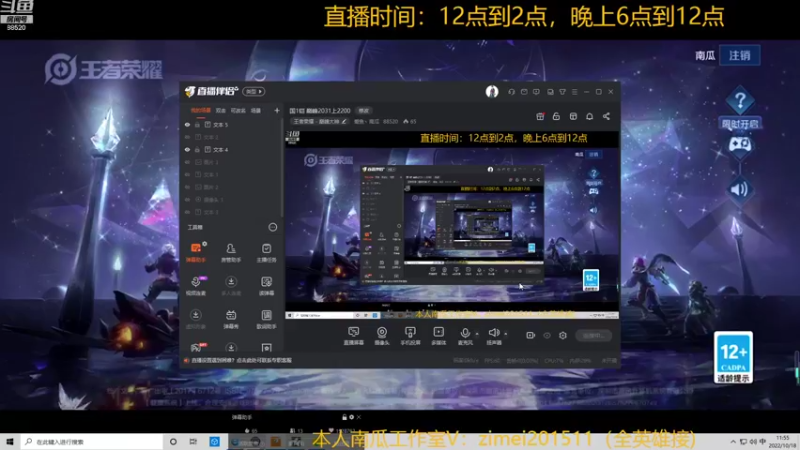Click the 12+ CADPA age rating badge

coord(733,357)
